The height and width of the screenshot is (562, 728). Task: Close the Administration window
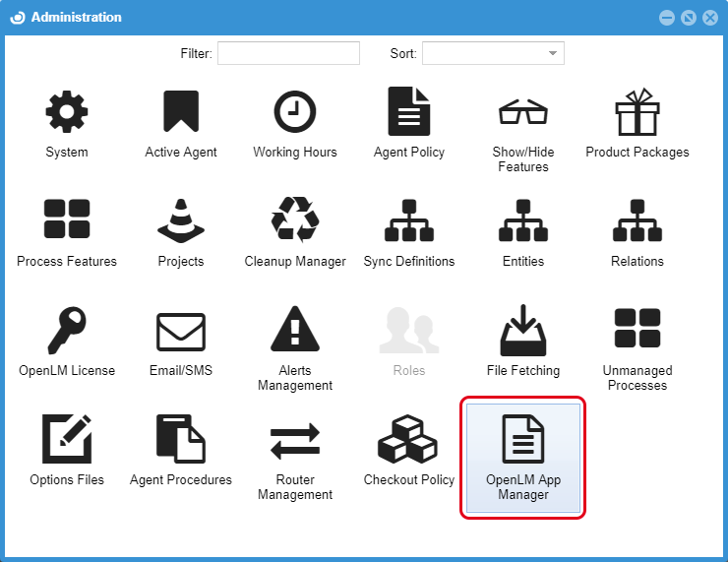(x=709, y=18)
